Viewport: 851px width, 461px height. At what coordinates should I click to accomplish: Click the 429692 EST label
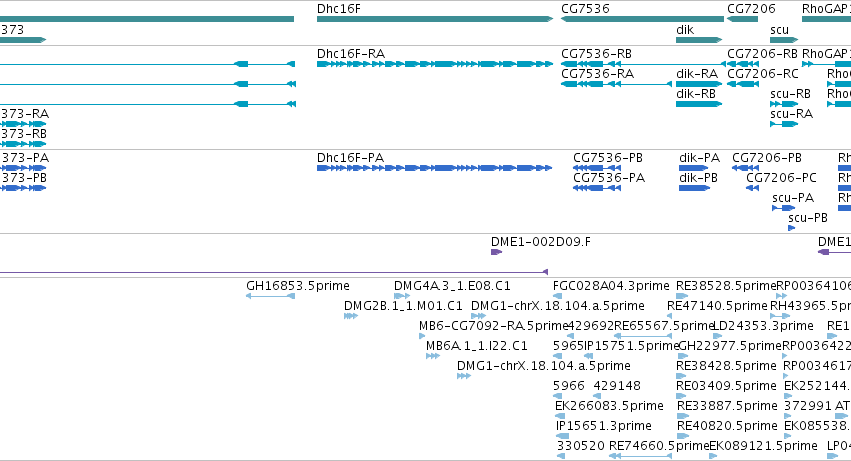(590, 326)
